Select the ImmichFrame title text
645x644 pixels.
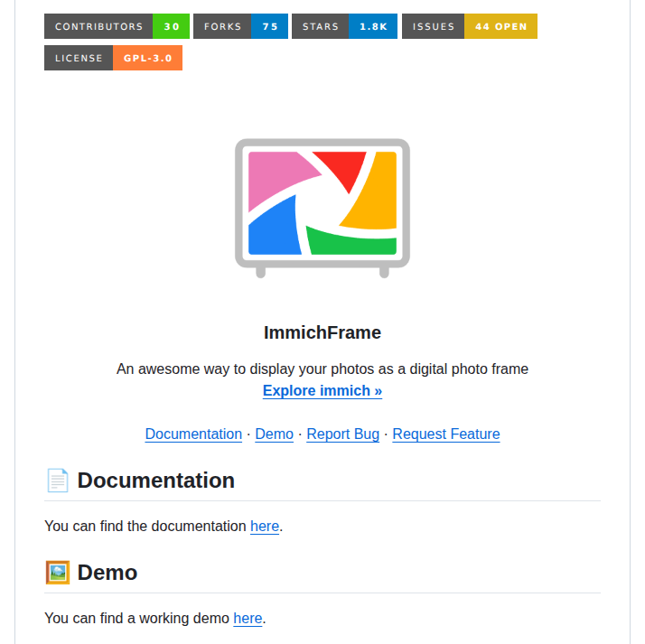[322, 332]
